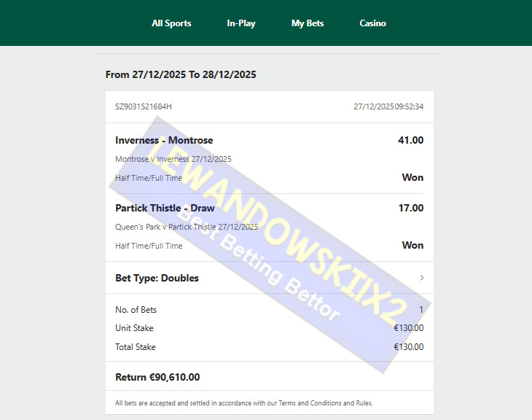Select bet reference SZ9031521684H
The width and height of the screenshot is (532, 420).
tap(144, 106)
